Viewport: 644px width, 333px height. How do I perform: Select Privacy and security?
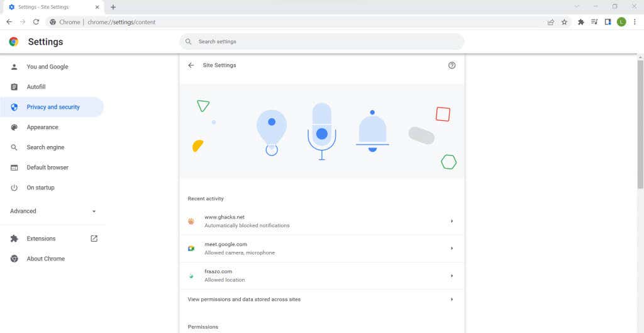(52, 107)
